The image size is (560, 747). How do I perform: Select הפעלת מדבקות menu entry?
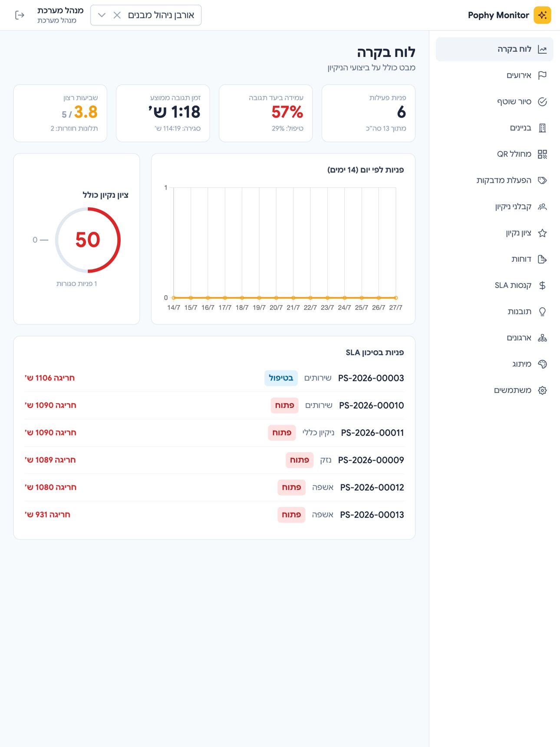494,181
